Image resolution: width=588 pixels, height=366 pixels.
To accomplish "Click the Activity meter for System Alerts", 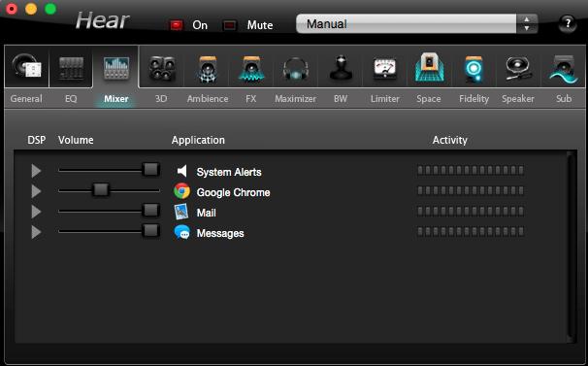I will [471, 171].
